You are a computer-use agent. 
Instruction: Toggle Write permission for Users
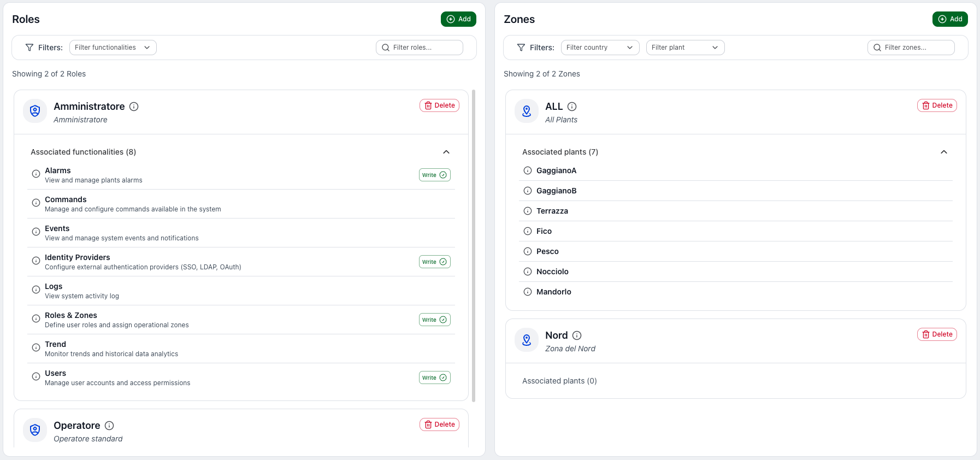pos(435,378)
